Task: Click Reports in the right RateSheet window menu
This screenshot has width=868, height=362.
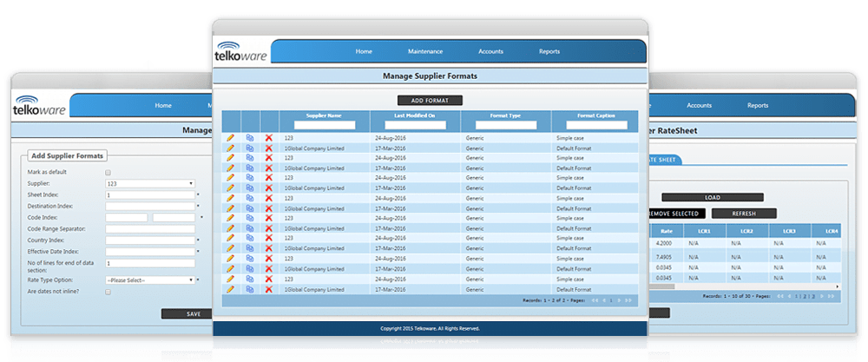Action: point(758,105)
